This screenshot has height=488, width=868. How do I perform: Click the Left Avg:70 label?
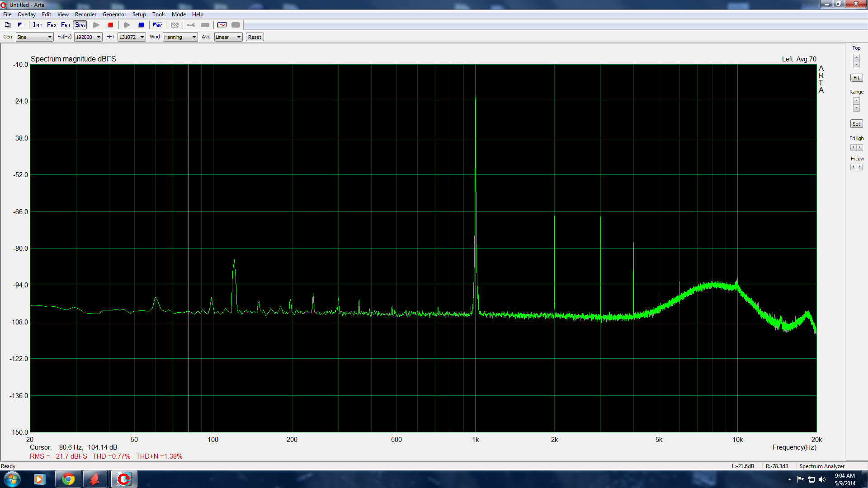click(x=799, y=59)
